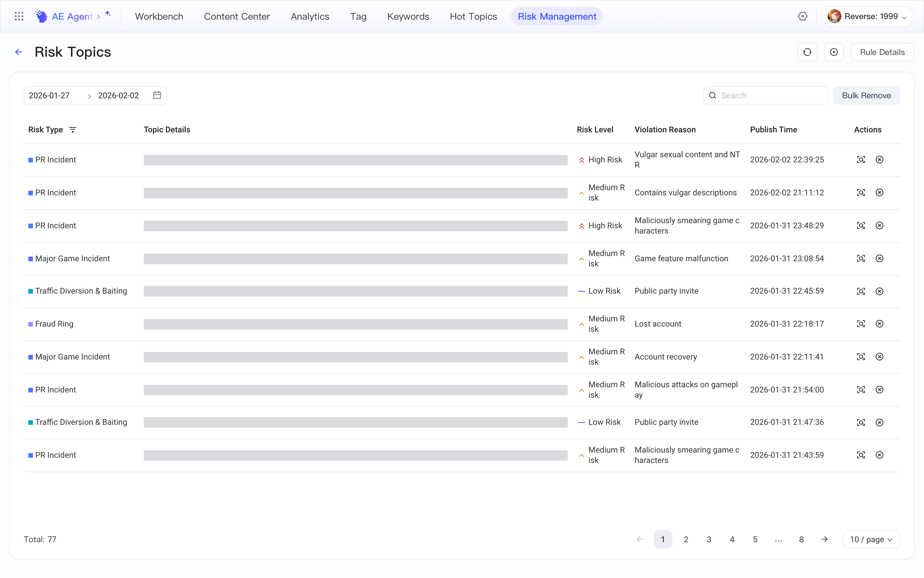This screenshot has height=578, width=924.
Task: Expand the AE Agent breadcrumb chevron
Action: 98,17
